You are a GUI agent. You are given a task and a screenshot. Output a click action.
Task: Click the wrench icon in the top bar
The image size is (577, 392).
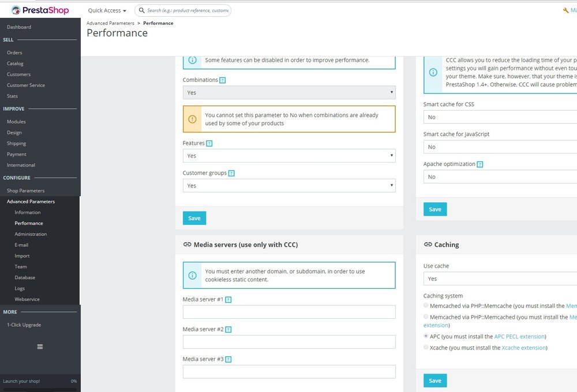point(565,10)
